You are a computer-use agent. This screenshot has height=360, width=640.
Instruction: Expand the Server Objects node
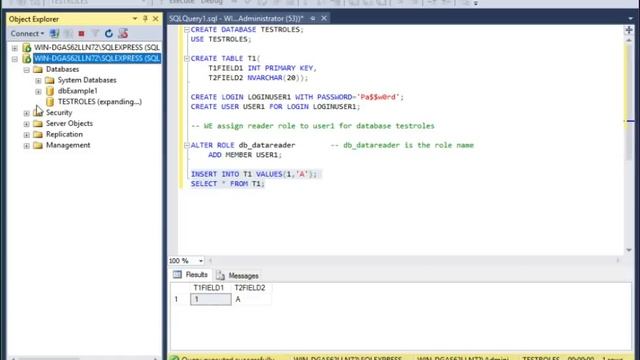pyautogui.click(x=27, y=124)
